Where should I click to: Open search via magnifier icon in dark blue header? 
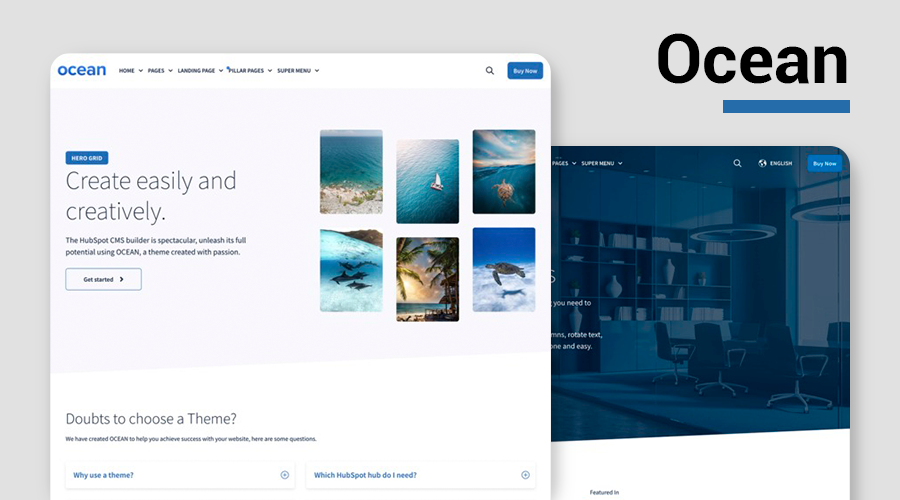click(737, 163)
